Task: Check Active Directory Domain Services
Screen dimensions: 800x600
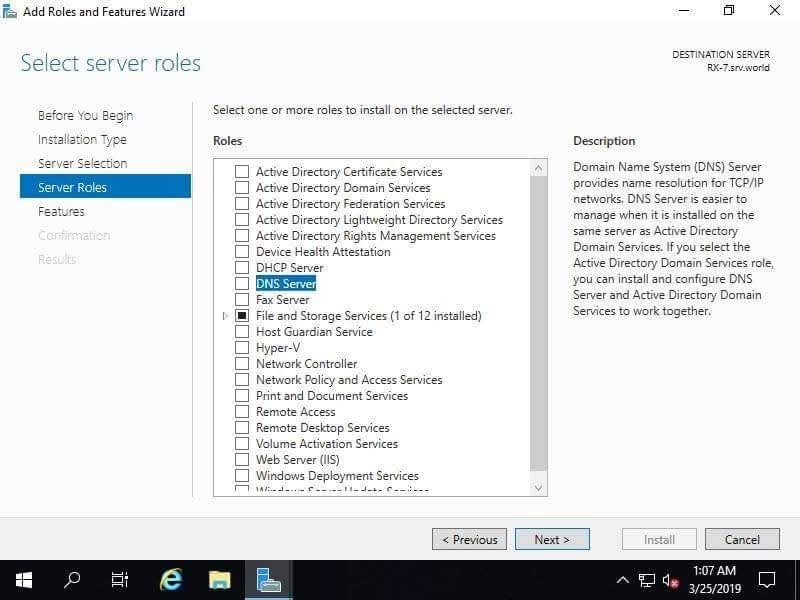Action: [x=242, y=188]
